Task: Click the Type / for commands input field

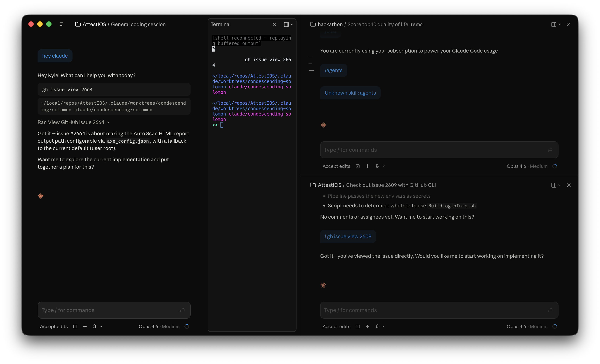Action: click(x=114, y=310)
